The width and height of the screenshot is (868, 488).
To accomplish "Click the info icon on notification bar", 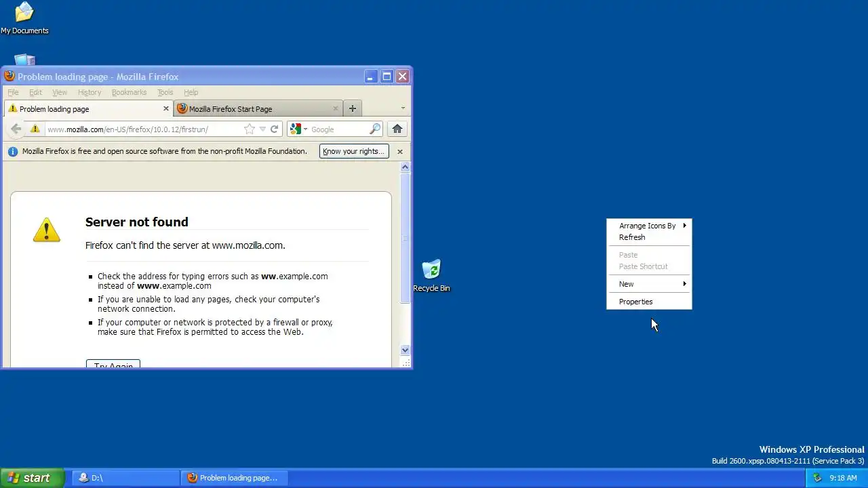I will click(12, 151).
